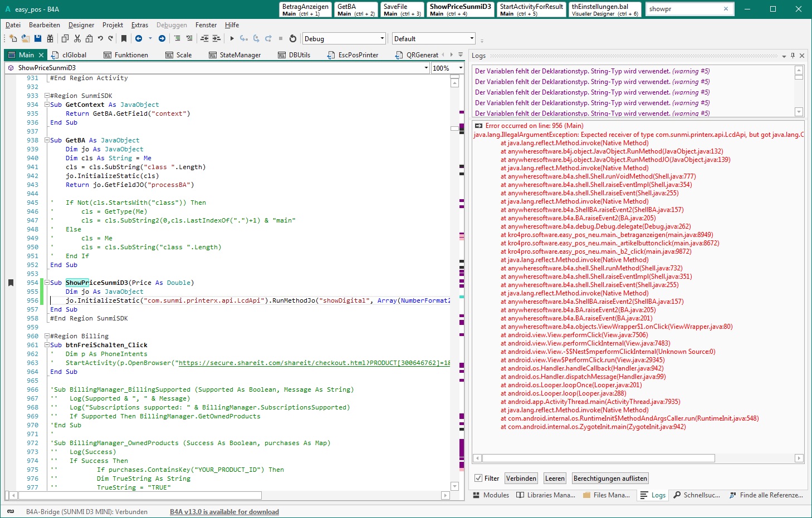Open the Debug build mode dropdown
Screen dimensions: 812x518
[382, 38]
